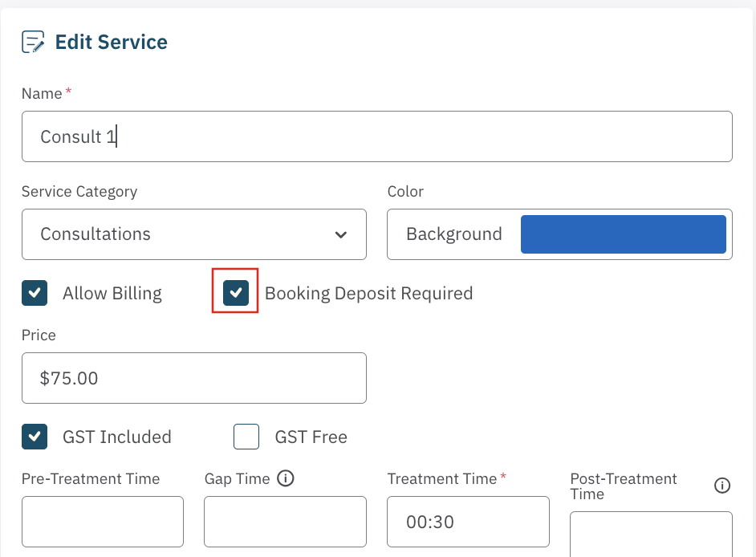Click the Gap Time info icon
756x557 pixels.
pos(285,478)
